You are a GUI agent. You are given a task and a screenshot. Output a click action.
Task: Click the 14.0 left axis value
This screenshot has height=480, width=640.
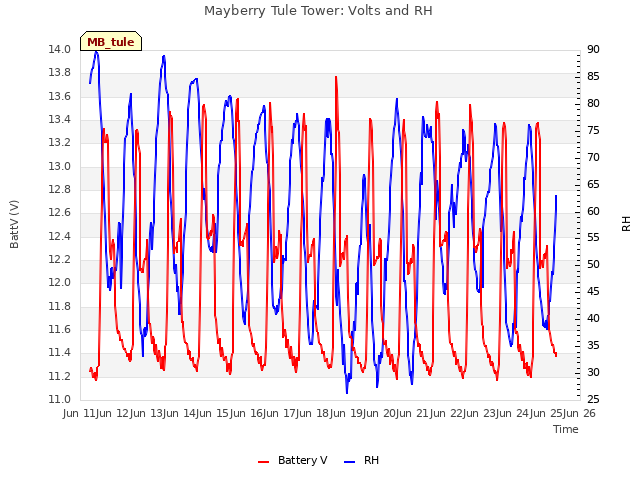(59, 49)
